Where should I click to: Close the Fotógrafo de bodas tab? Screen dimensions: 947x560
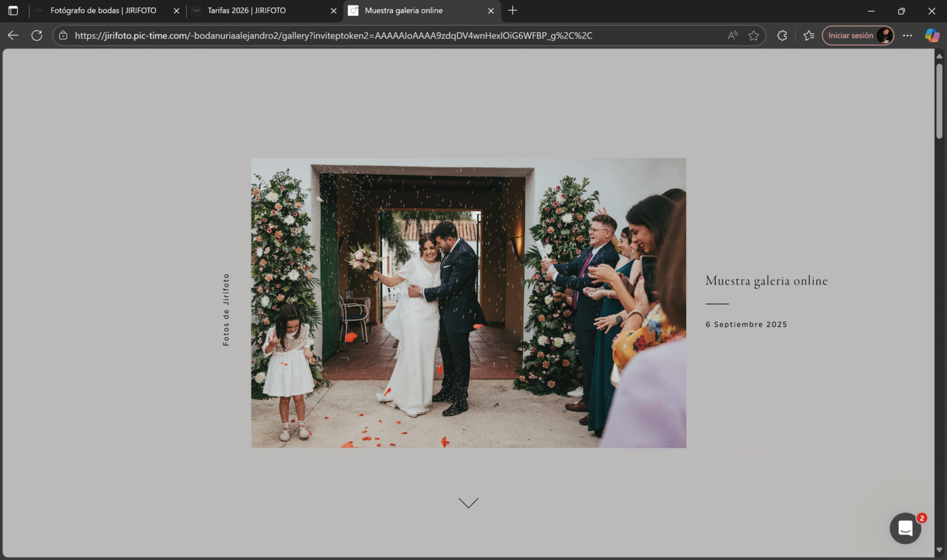[176, 10]
